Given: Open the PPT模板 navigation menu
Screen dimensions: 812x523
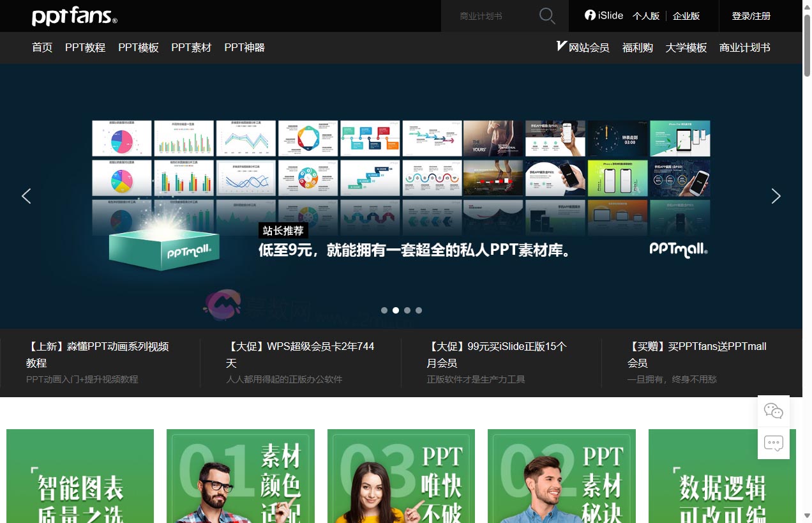Looking at the screenshot, I should click(x=138, y=47).
